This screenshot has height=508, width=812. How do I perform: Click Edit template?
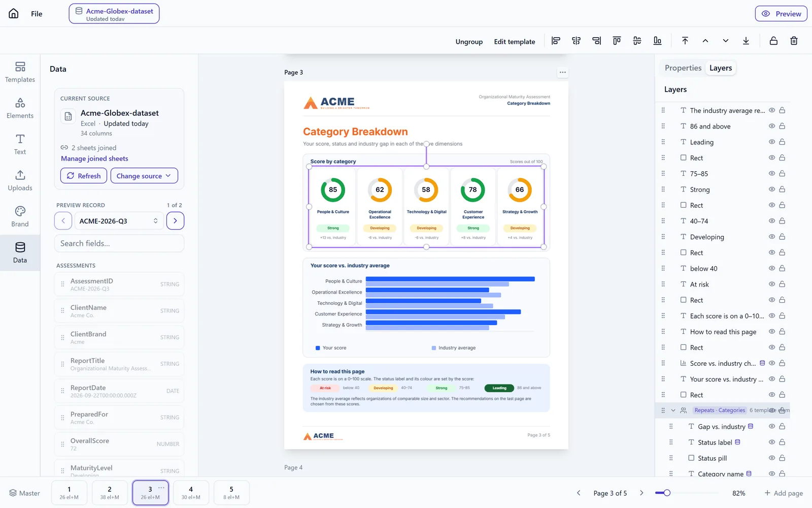pyautogui.click(x=515, y=42)
